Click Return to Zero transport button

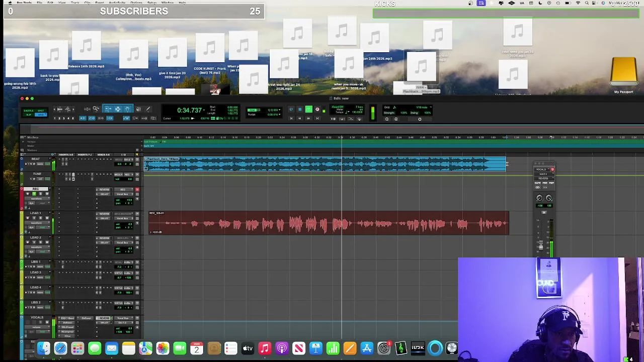coord(291,119)
